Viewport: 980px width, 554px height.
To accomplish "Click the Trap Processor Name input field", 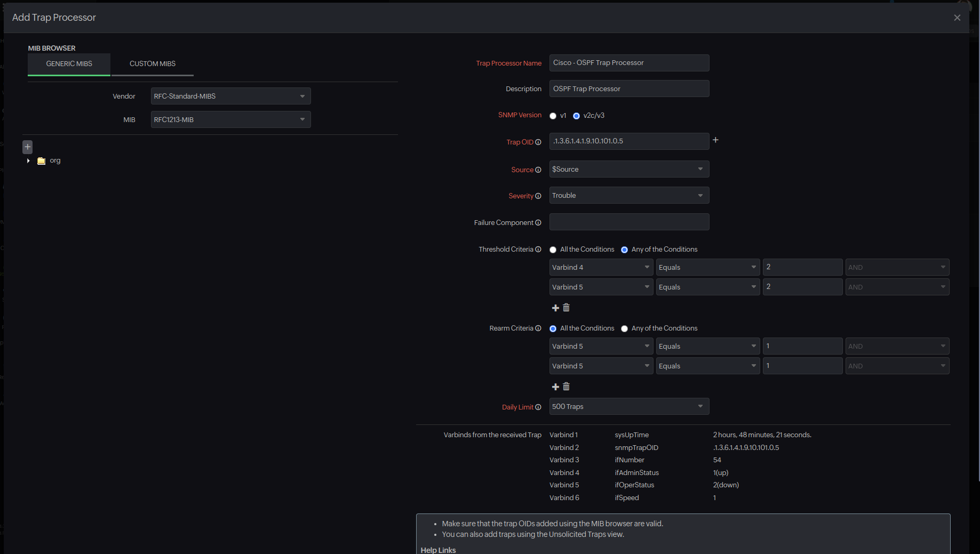I will coord(628,63).
